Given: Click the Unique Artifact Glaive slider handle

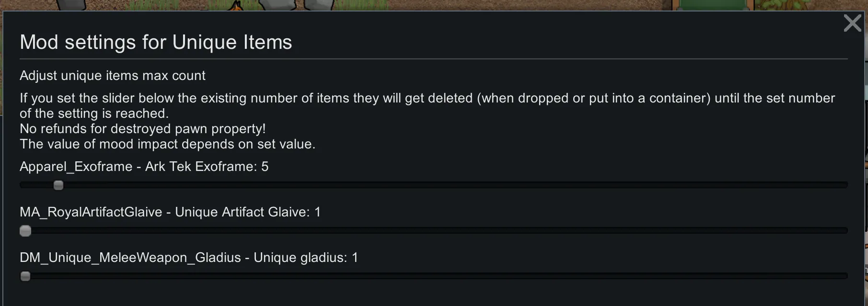Looking at the screenshot, I should 25,231.
